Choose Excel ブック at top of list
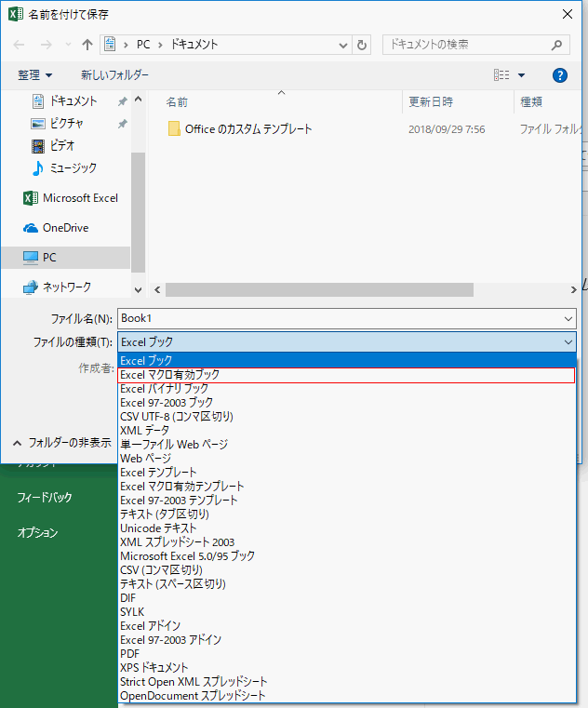The width and height of the screenshot is (588, 708). click(x=347, y=361)
